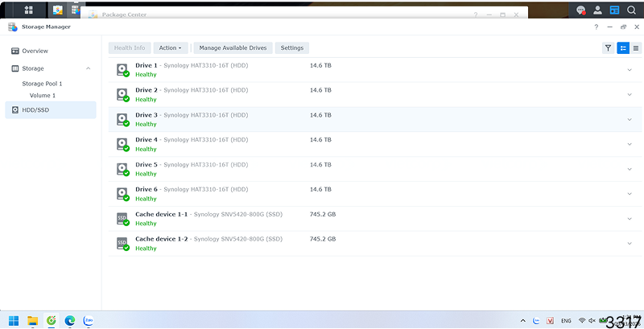The width and height of the screenshot is (644, 329).
Task: Open Storage Pool 1
Action: point(42,84)
